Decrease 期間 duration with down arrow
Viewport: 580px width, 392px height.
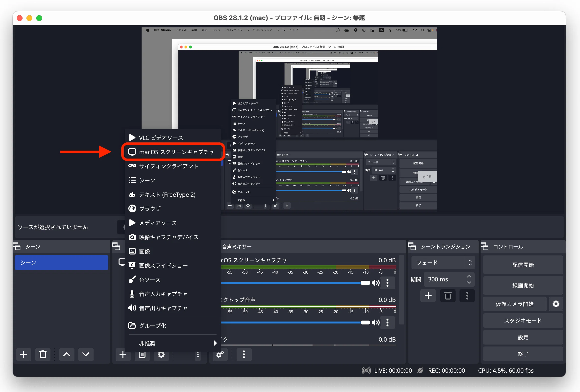469,283
